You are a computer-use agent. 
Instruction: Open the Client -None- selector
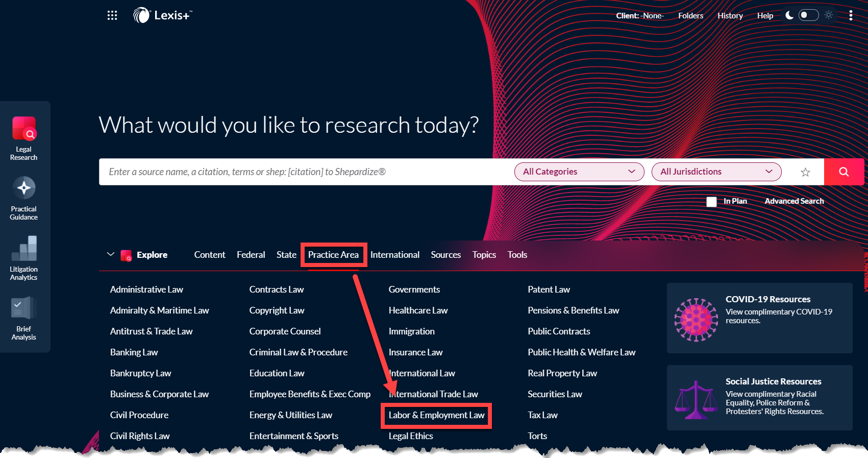point(639,16)
